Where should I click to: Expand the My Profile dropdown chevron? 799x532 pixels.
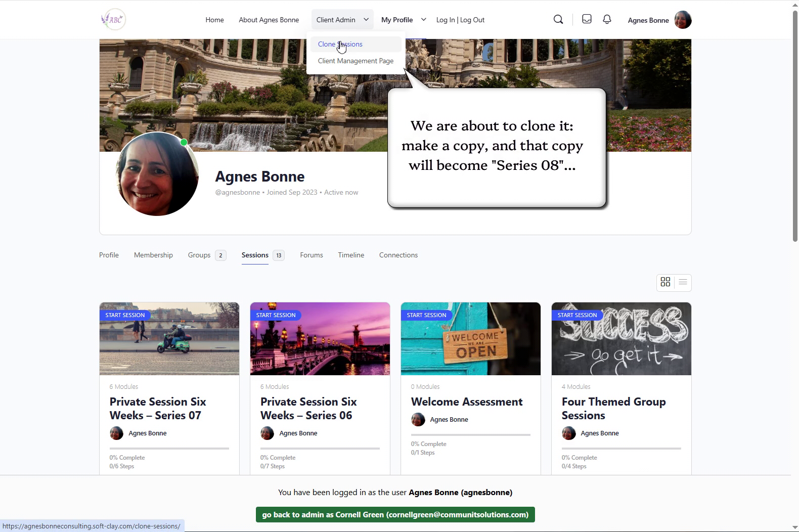tap(423, 20)
